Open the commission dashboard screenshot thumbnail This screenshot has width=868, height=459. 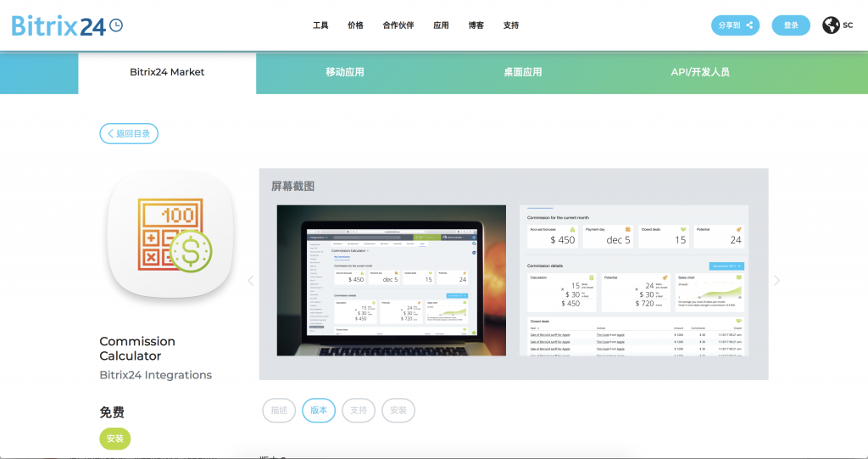(634, 281)
